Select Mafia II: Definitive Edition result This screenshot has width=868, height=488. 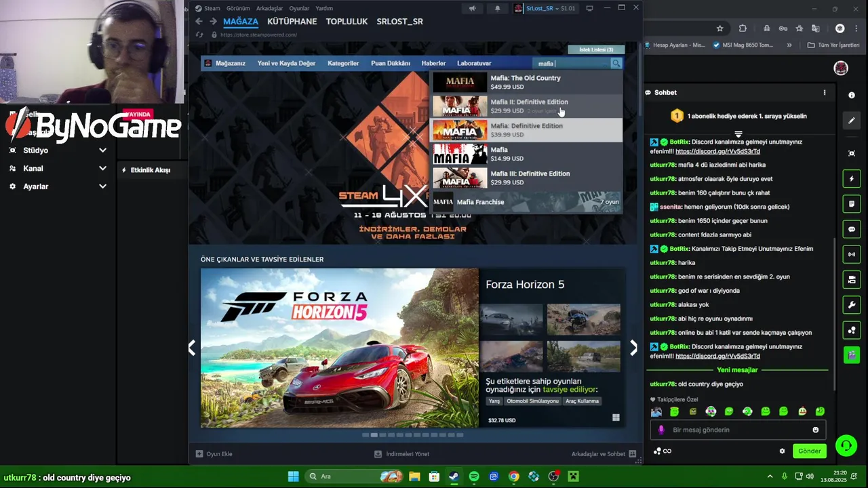pos(526,106)
